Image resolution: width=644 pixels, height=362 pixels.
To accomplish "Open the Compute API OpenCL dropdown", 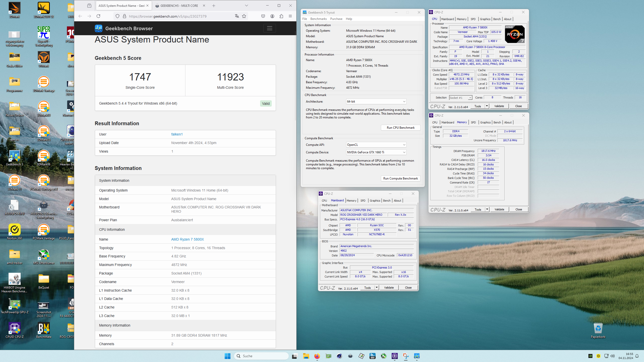I will [x=376, y=145].
